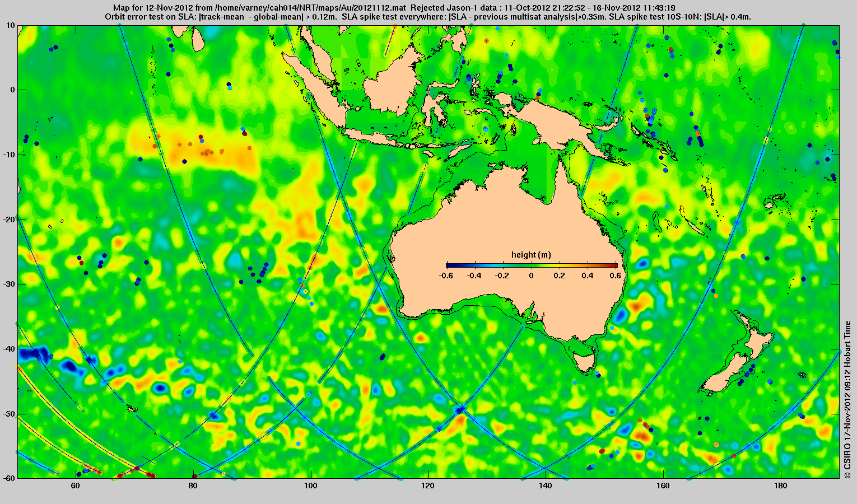Click the 0.2 colorbar tick label
857x504 pixels.
(x=560, y=276)
